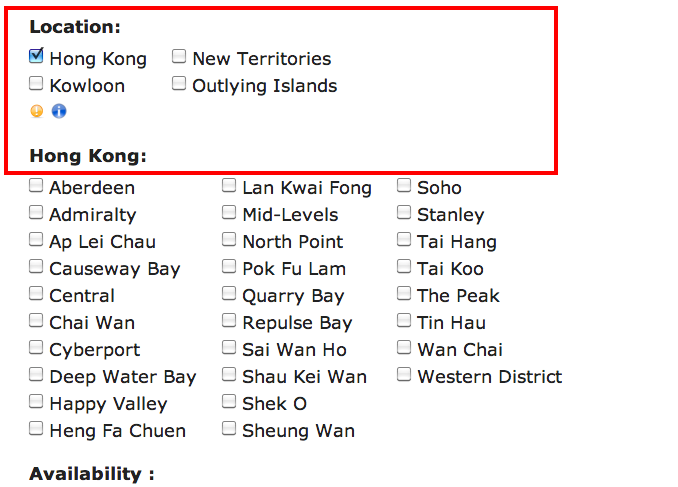Check The Peak checkbox
Viewport: 678px width, 487px height.
coord(404,293)
